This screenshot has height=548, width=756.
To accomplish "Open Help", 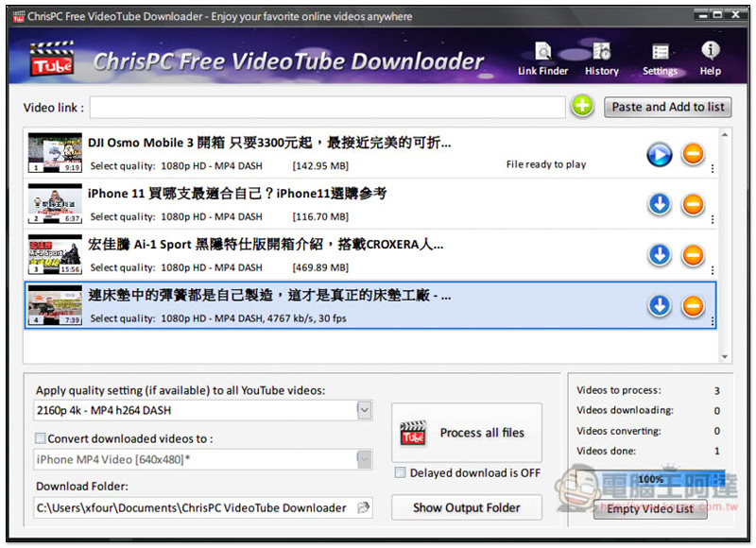I will pos(710,57).
